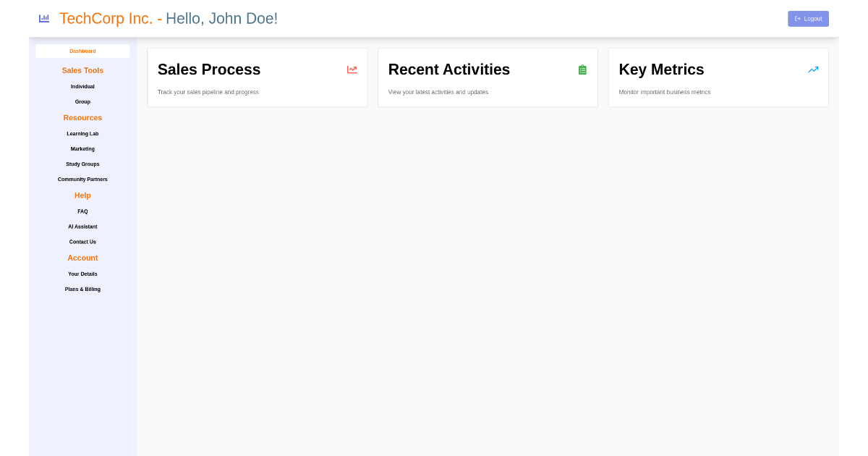Open the Learning Lab resource
The width and height of the screenshot is (868, 456).
click(x=82, y=134)
